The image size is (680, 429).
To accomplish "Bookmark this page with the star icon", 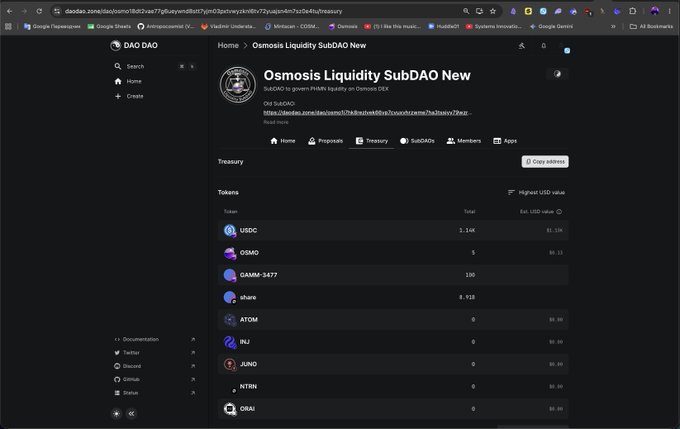I will [493, 11].
